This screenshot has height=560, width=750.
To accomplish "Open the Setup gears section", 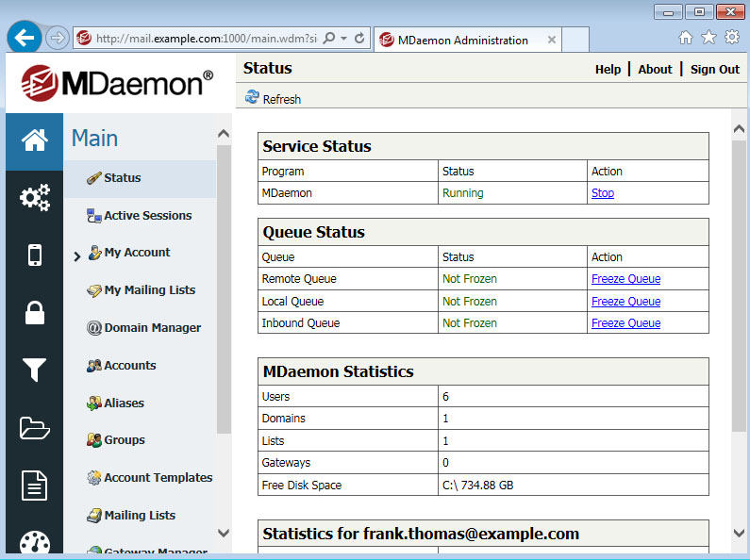I will [35, 197].
